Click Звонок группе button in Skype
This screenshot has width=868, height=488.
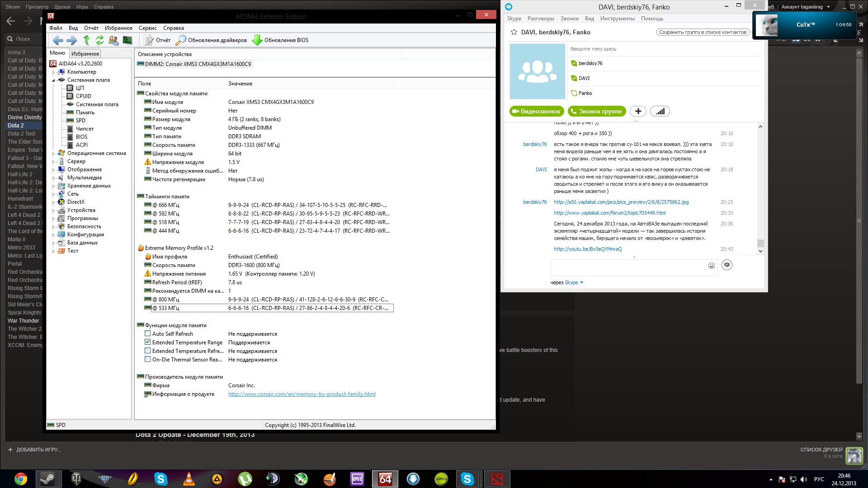596,112
